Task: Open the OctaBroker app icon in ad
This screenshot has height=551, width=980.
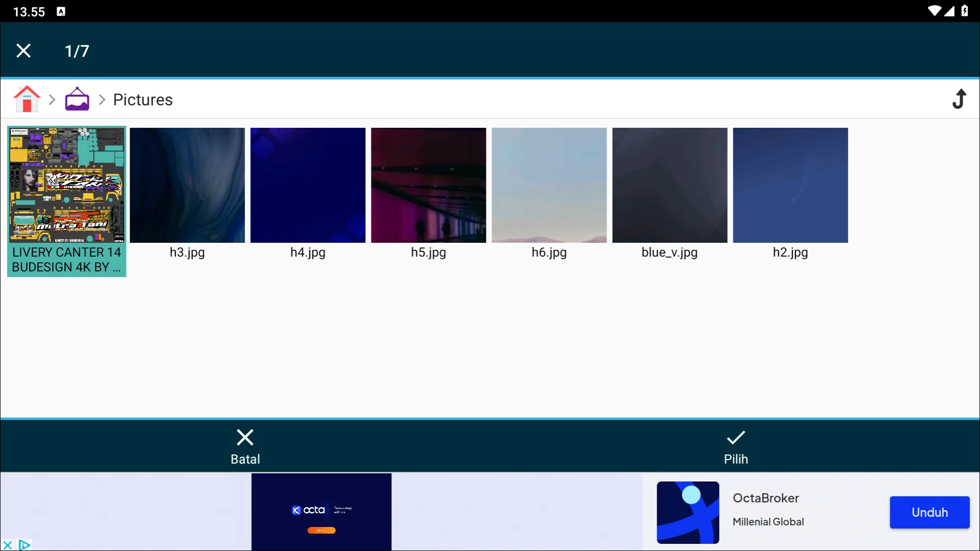Action: coord(688,512)
